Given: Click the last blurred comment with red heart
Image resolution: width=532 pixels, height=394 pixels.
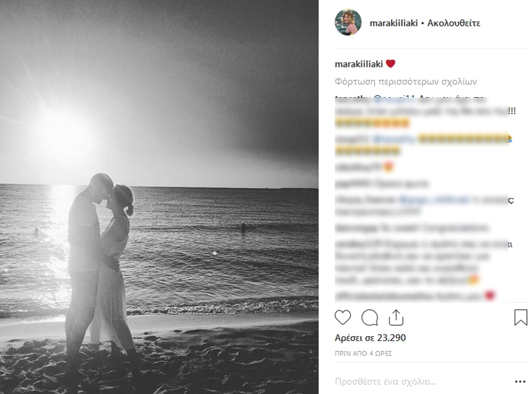Looking at the screenshot, I should tap(415, 296).
